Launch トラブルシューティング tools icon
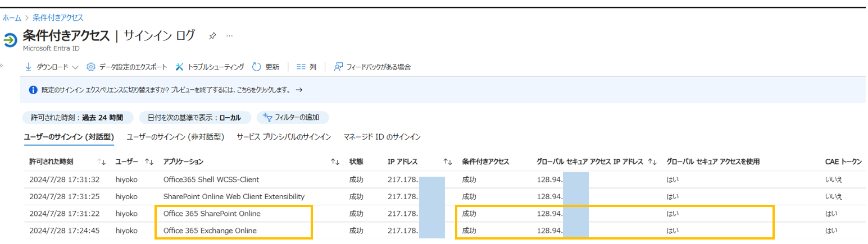Screen dimensions: 868x244 point(180,67)
